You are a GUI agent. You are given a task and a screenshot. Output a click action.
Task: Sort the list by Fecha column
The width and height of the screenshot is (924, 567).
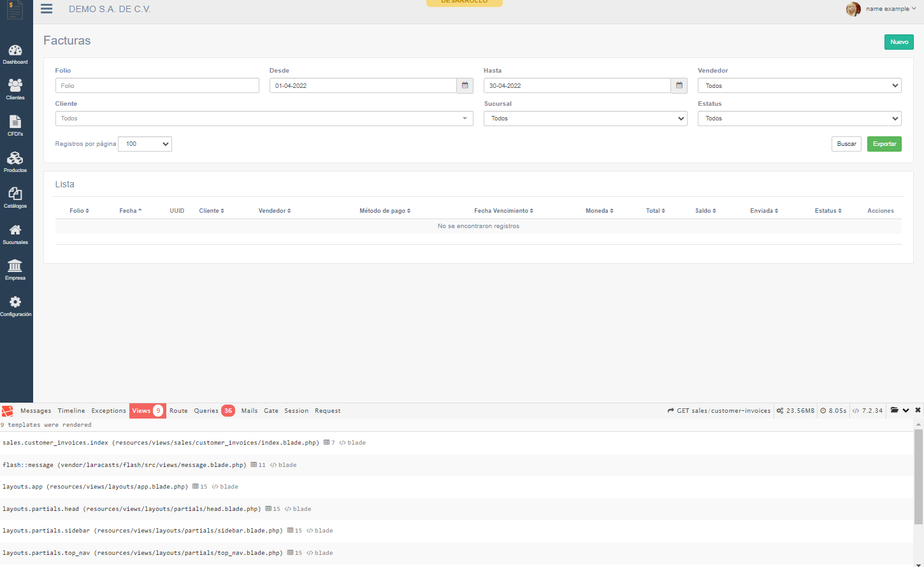tap(131, 211)
